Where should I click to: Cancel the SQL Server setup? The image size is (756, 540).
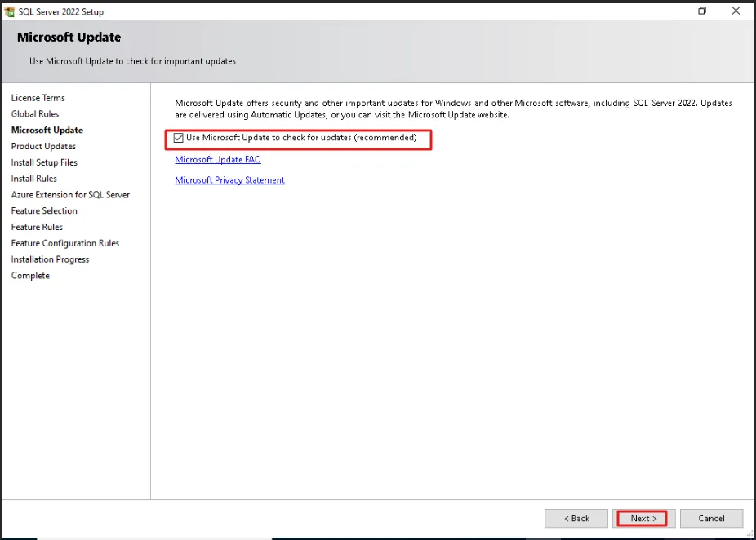pyautogui.click(x=711, y=518)
